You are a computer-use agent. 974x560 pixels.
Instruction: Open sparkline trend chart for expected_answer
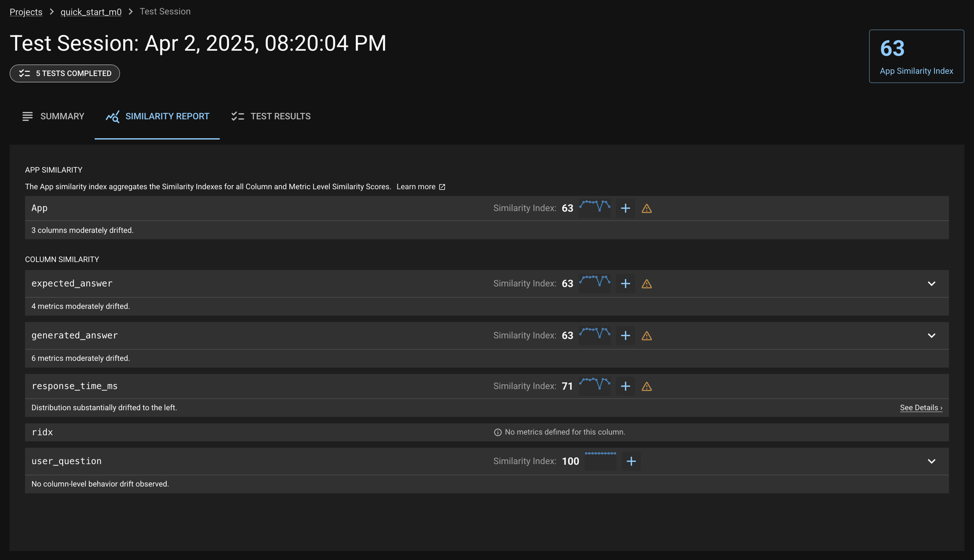click(x=594, y=282)
